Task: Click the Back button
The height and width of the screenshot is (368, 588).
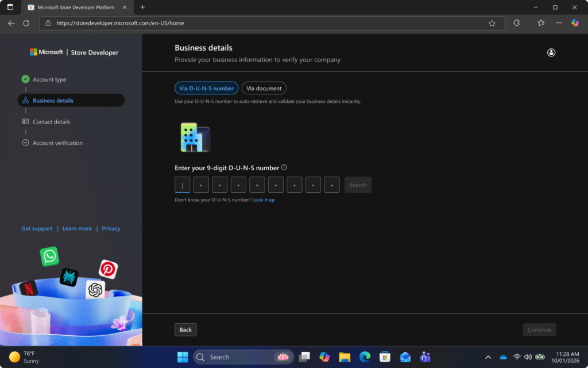Action: click(x=185, y=329)
